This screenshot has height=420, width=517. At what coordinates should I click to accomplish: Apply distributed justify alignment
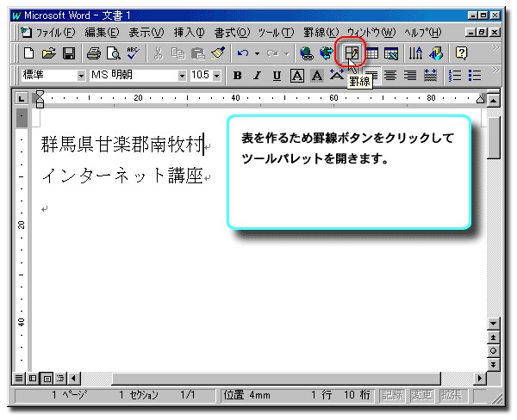coord(430,76)
